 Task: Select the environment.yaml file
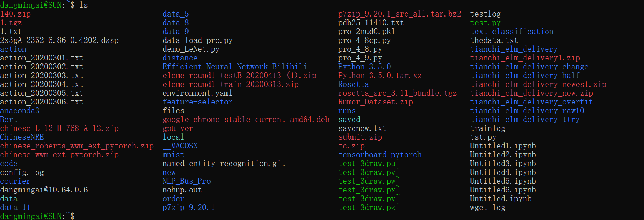point(197,93)
